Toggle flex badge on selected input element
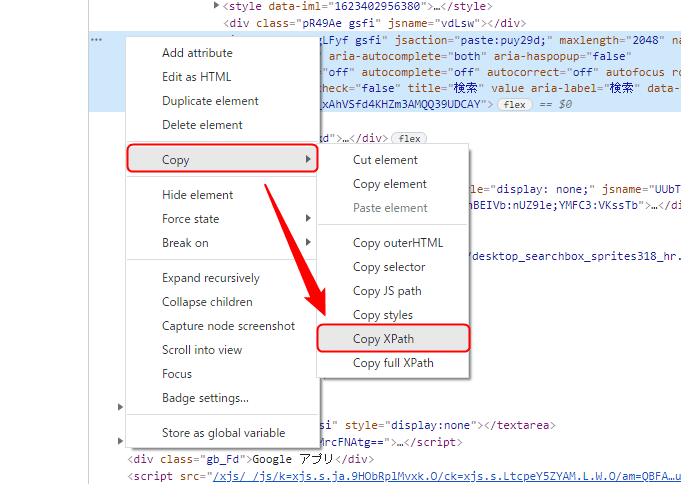This screenshot has width=681, height=484. point(515,105)
